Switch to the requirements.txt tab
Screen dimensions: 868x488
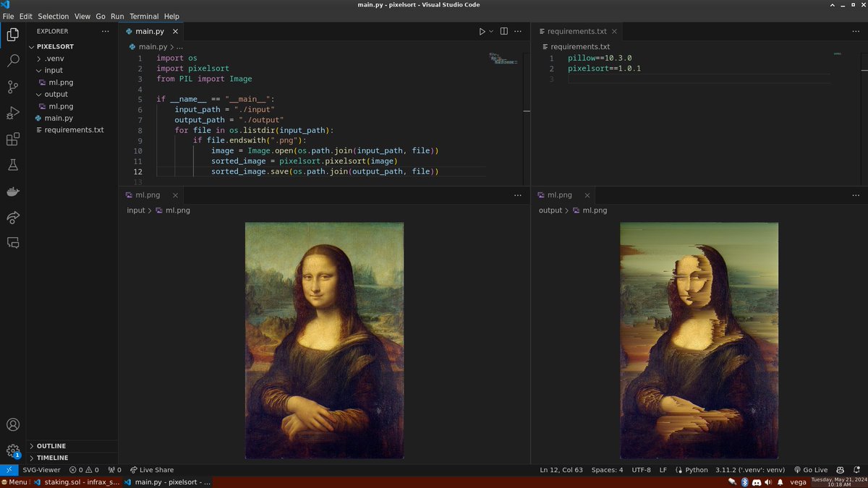pos(576,32)
